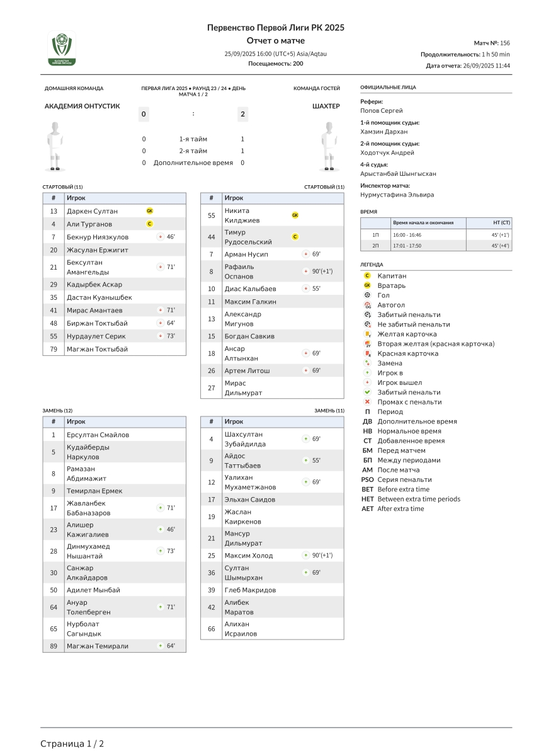Click the goal ball icon in the legend

click(367, 295)
